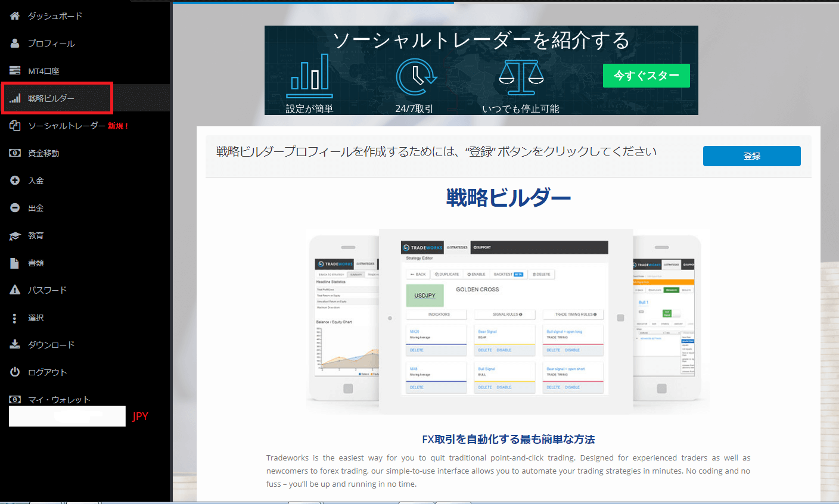Click the Tradeworks tablet screenshot image

(x=505, y=322)
